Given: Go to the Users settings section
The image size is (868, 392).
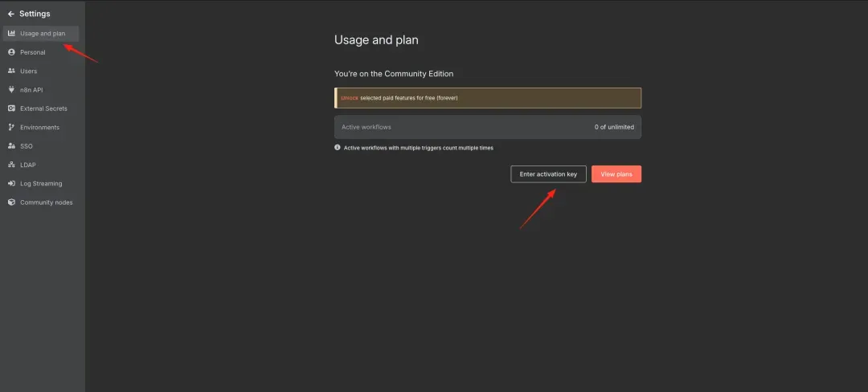Looking at the screenshot, I should coord(29,71).
